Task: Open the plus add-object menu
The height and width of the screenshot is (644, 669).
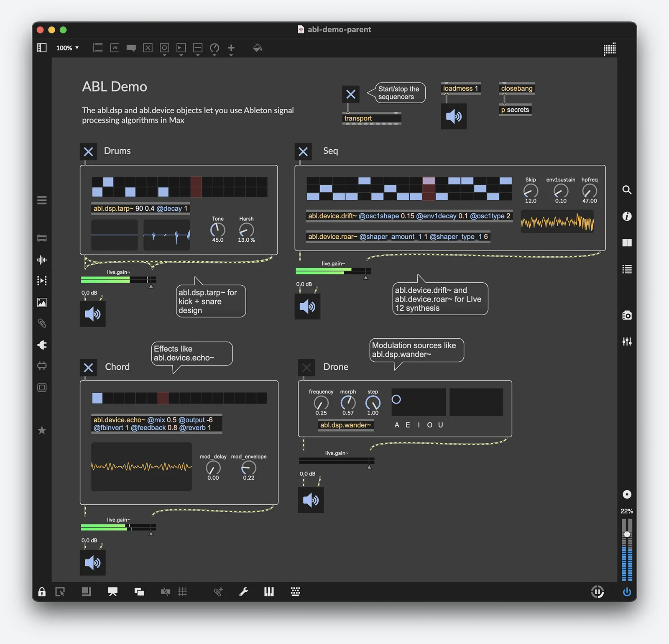Action: click(231, 49)
